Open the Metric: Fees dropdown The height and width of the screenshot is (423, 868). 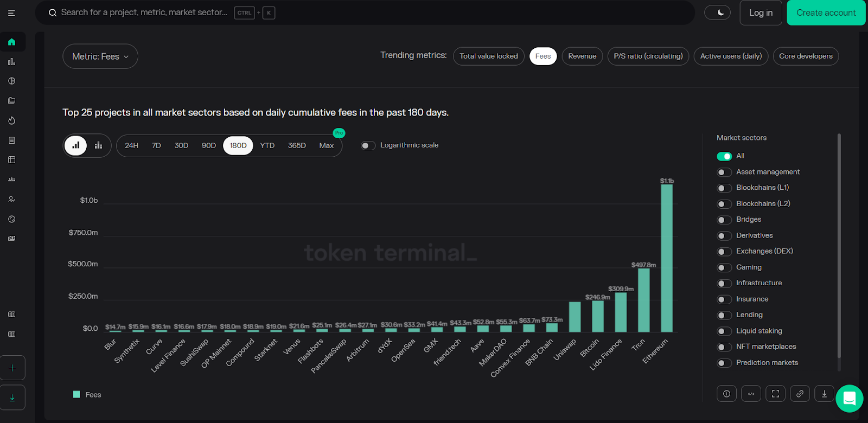click(100, 56)
